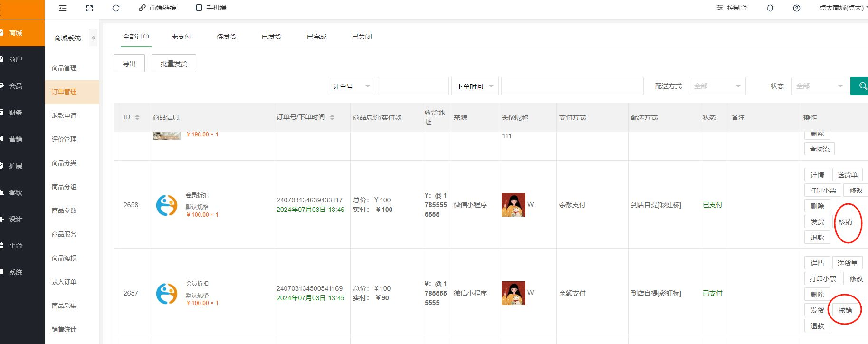
Task: Click the fullscreen toggle icon
Action: pyautogui.click(x=89, y=8)
